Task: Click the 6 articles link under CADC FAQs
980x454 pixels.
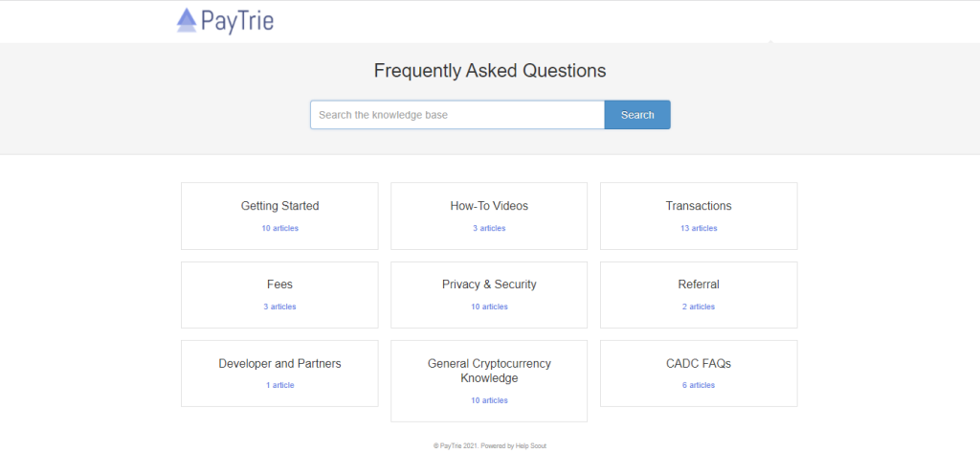Action: [699, 385]
